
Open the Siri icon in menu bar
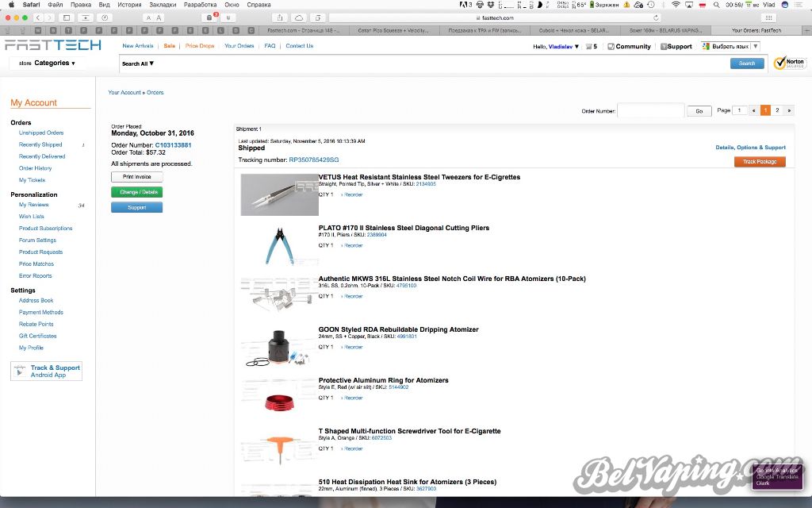pyautogui.click(x=785, y=4)
